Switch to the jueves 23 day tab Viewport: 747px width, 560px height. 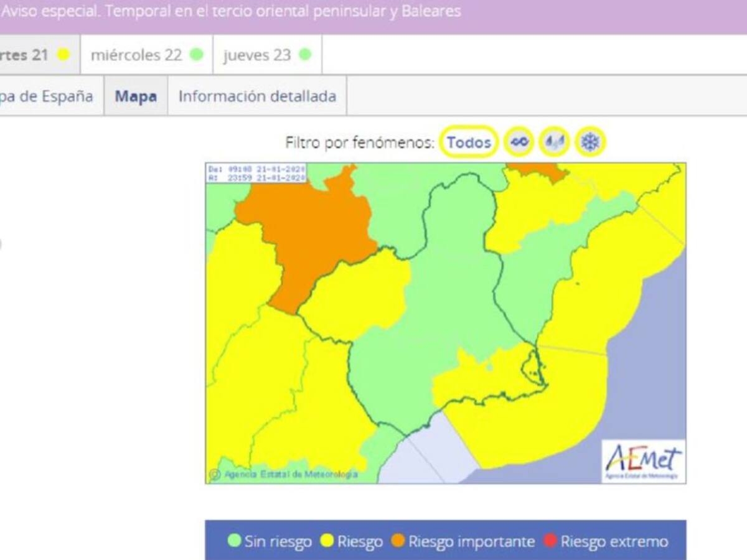tap(266, 55)
